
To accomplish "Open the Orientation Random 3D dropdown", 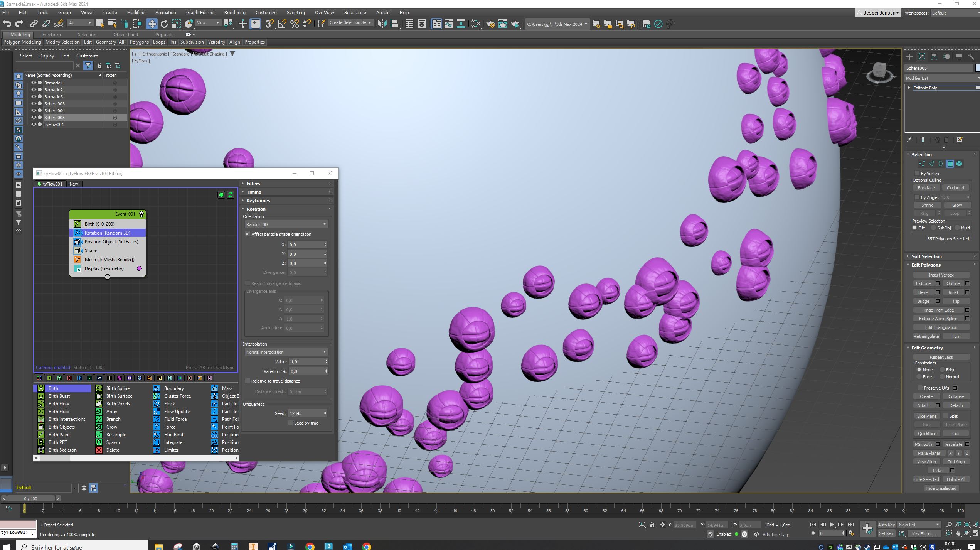I will click(286, 224).
